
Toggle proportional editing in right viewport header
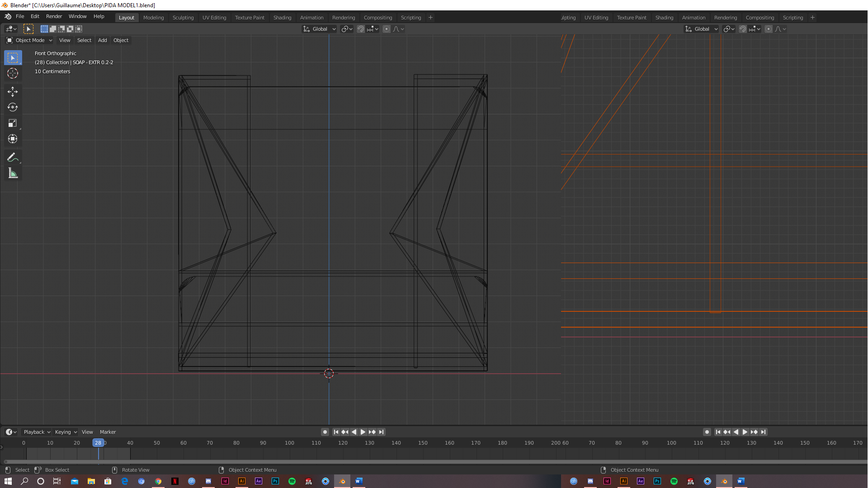click(x=769, y=29)
